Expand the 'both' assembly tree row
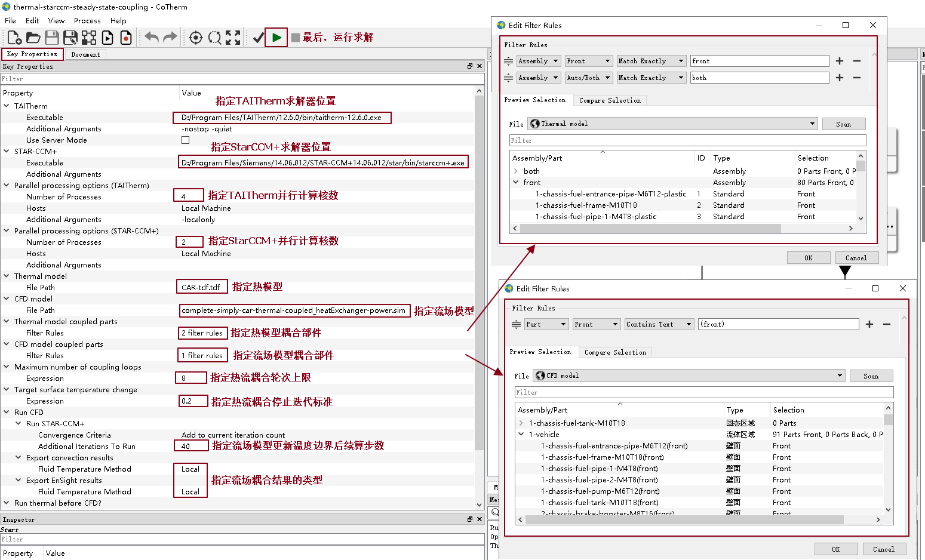This screenshot has width=925, height=560. click(x=516, y=171)
